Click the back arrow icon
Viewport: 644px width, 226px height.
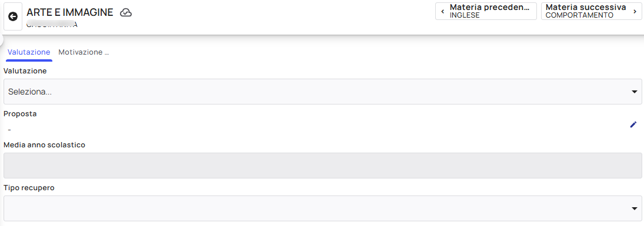click(x=13, y=16)
